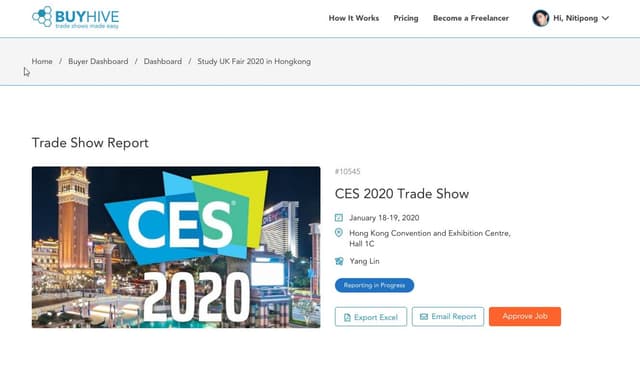The height and width of the screenshot is (369, 640).
Task: Approve the job
Action: 525,316
